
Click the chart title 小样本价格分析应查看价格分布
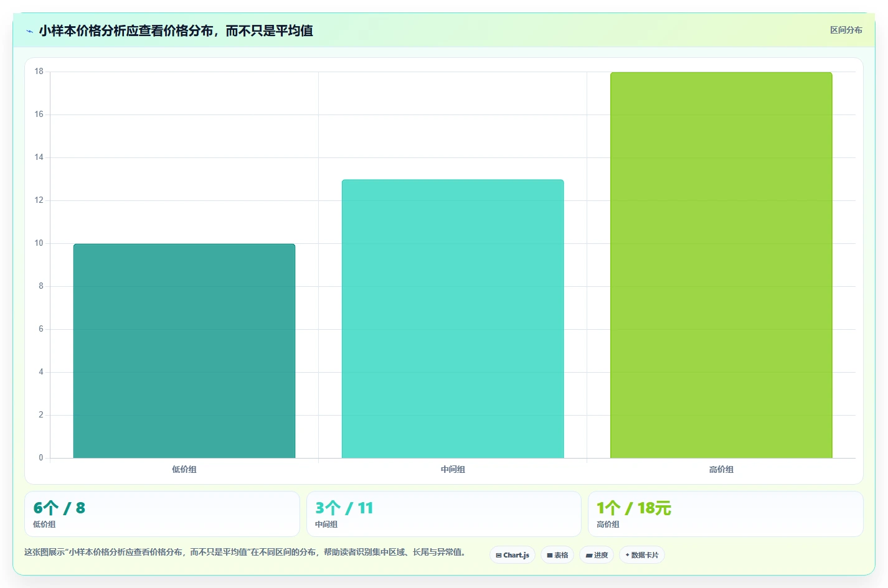[176, 30]
